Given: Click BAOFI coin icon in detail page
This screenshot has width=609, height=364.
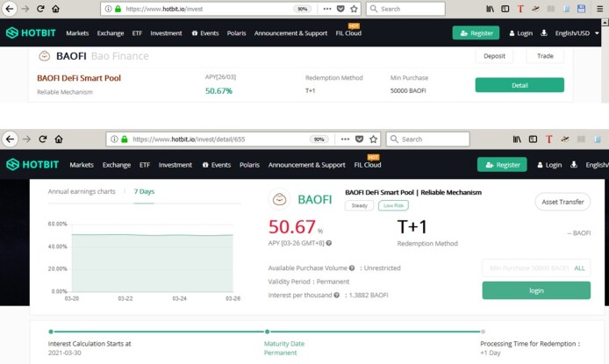Looking at the screenshot, I should 279,199.
